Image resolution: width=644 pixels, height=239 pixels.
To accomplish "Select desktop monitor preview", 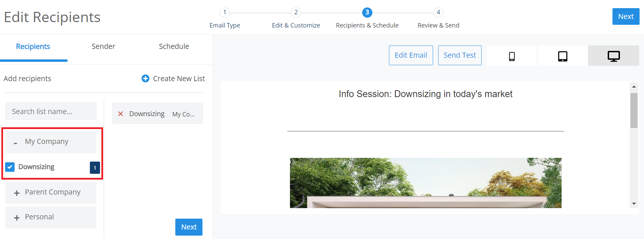I will (x=613, y=56).
